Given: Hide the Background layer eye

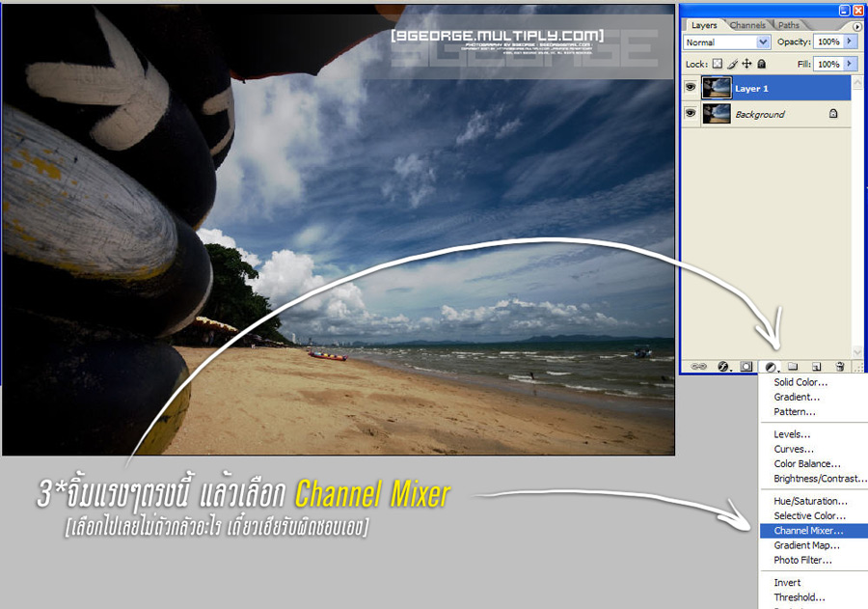Looking at the screenshot, I should [691, 113].
